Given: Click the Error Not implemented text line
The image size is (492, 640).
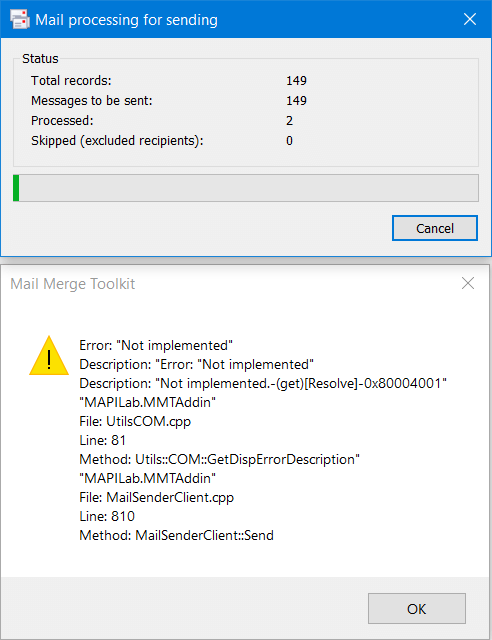Looking at the screenshot, I should (x=156, y=345).
